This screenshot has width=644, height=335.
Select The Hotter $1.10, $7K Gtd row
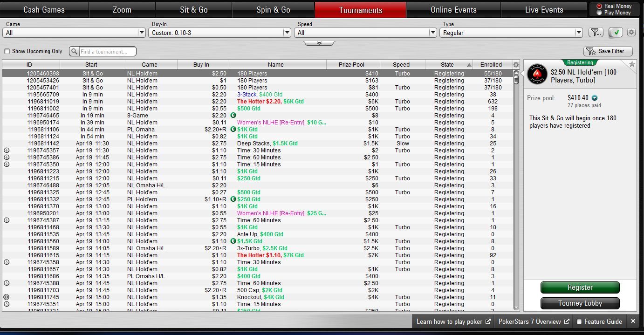coord(257,255)
